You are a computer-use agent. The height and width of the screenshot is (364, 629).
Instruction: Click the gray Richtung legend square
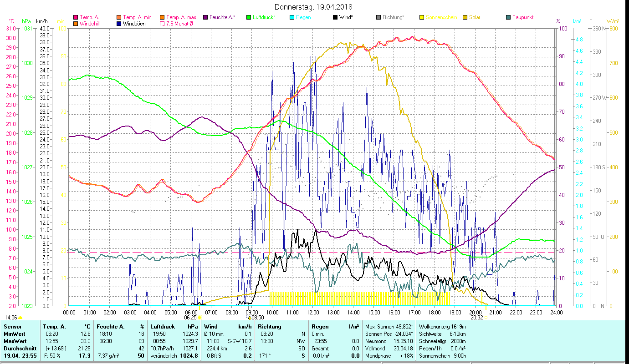click(x=378, y=18)
